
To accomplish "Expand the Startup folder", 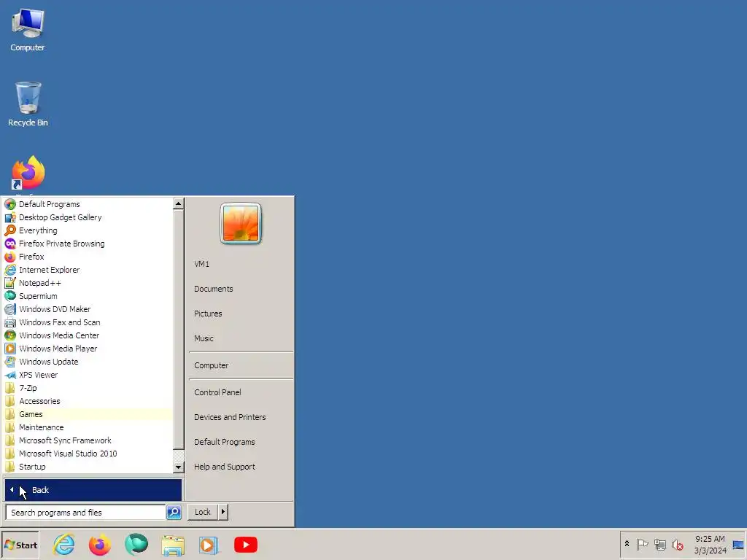I will pos(88,467).
